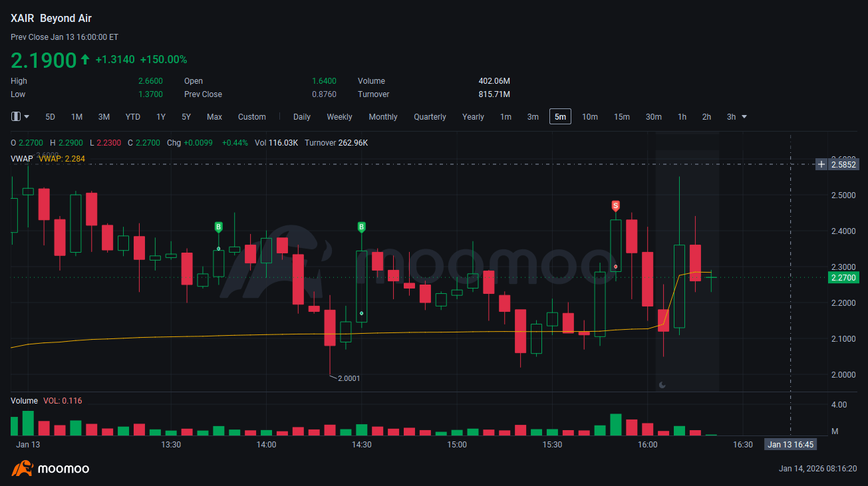Click the Turnover value 815.71M

494,94
